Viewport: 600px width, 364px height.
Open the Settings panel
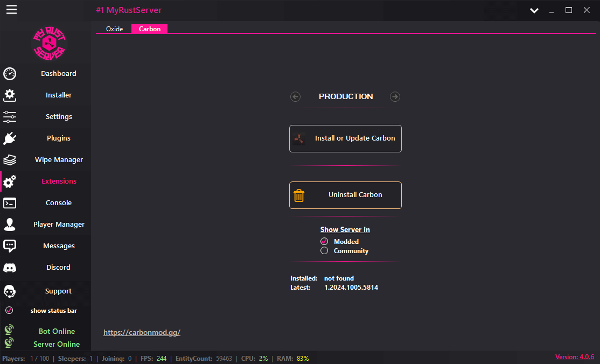(x=58, y=116)
